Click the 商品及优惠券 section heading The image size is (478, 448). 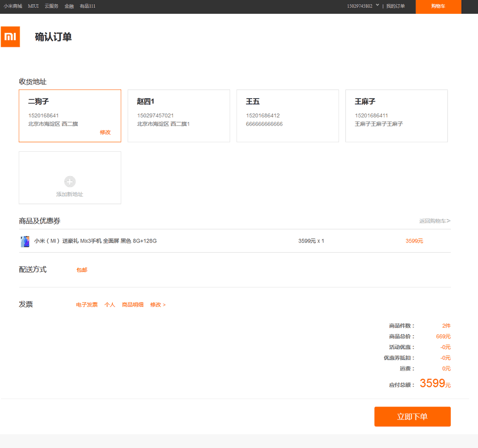click(39, 221)
